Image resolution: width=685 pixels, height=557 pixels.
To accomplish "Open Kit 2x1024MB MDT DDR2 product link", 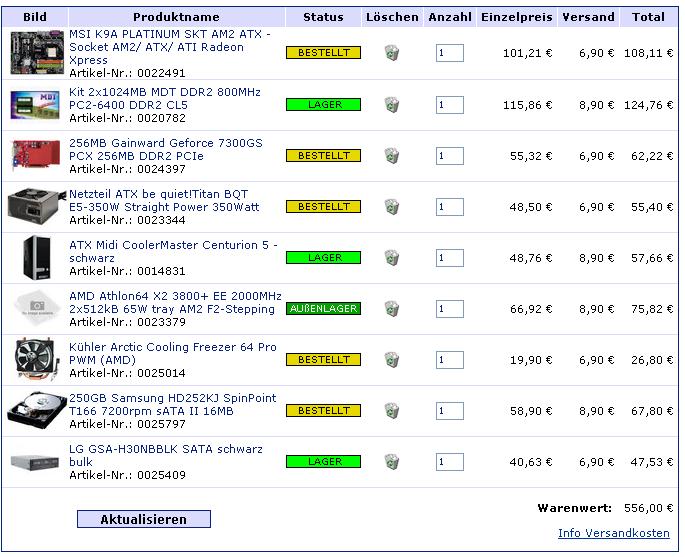I will [x=165, y=98].
